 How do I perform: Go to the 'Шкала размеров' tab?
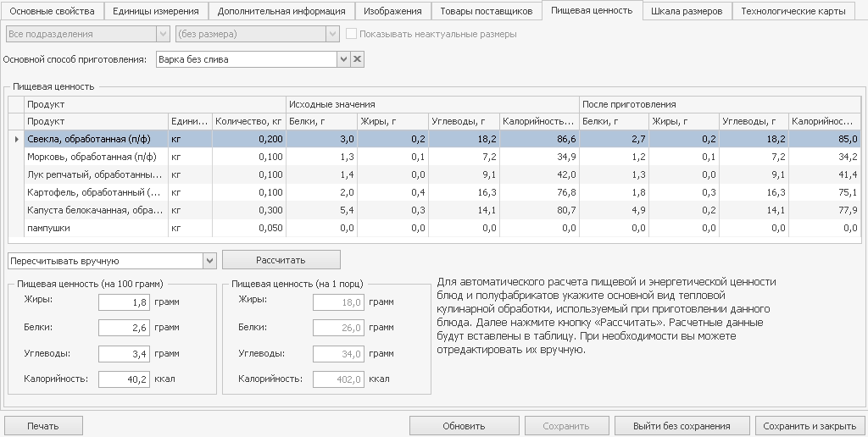click(686, 11)
